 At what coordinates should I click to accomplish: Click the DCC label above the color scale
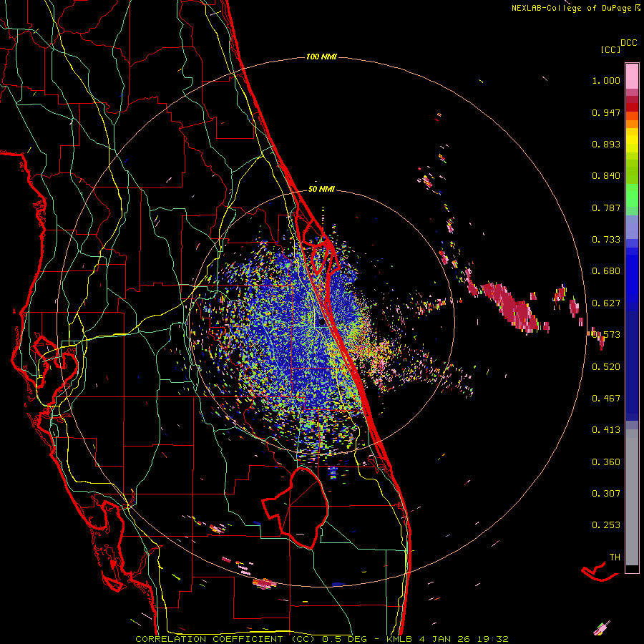[628, 43]
